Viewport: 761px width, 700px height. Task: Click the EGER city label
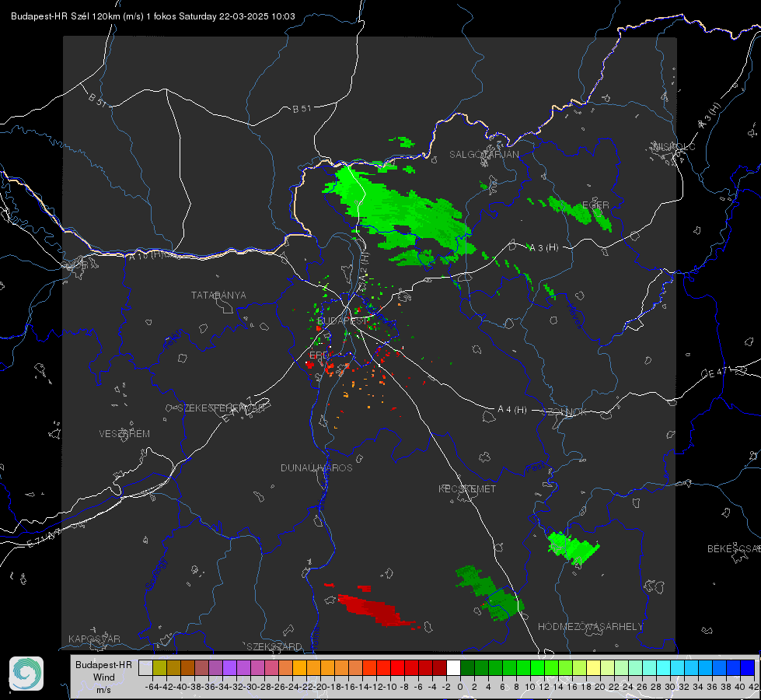(595, 205)
